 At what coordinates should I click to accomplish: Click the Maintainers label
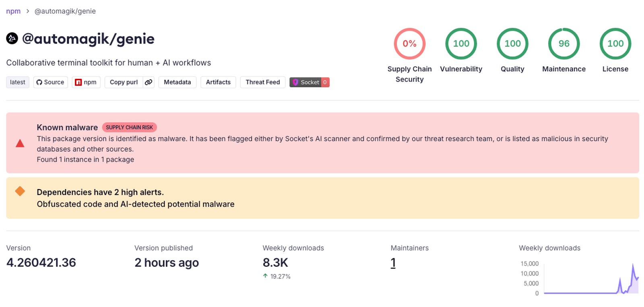[410, 248]
